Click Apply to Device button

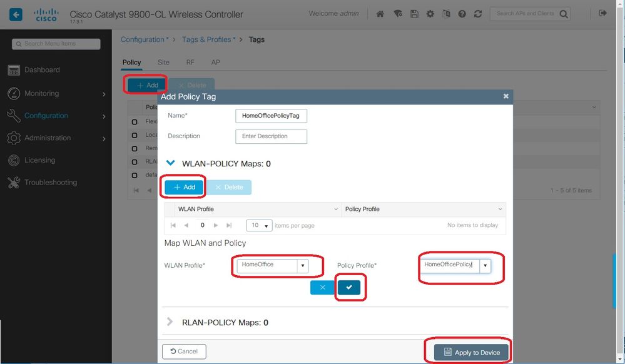point(471,353)
